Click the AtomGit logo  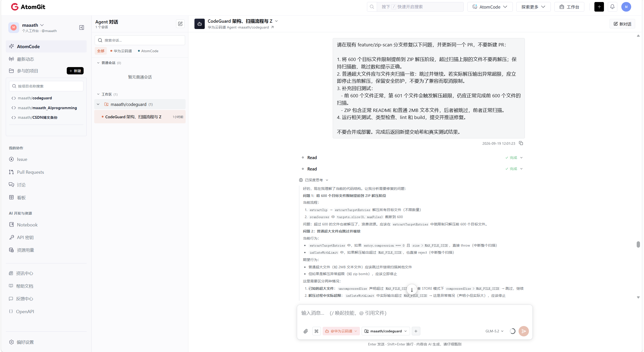click(28, 7)
